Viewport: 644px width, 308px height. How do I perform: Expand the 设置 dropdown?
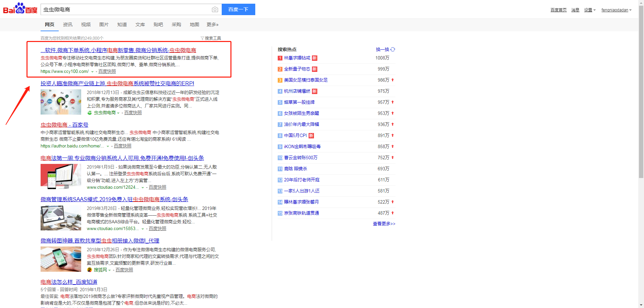pos(590,10)
